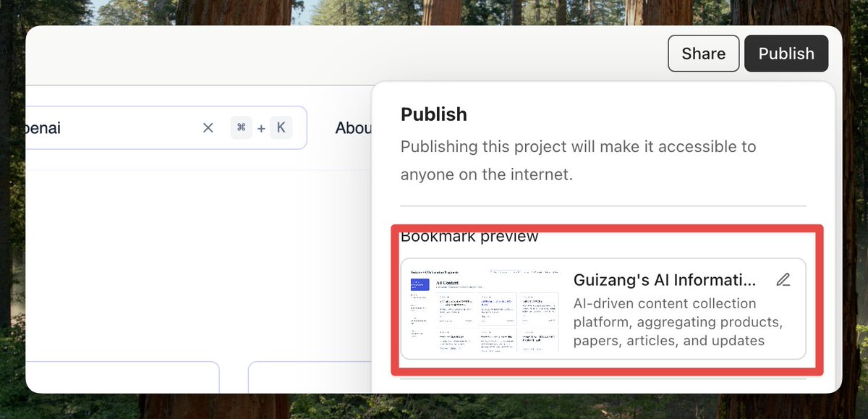Click the K shortcut key badge
The image size is (868, 419).
point(281,128)
